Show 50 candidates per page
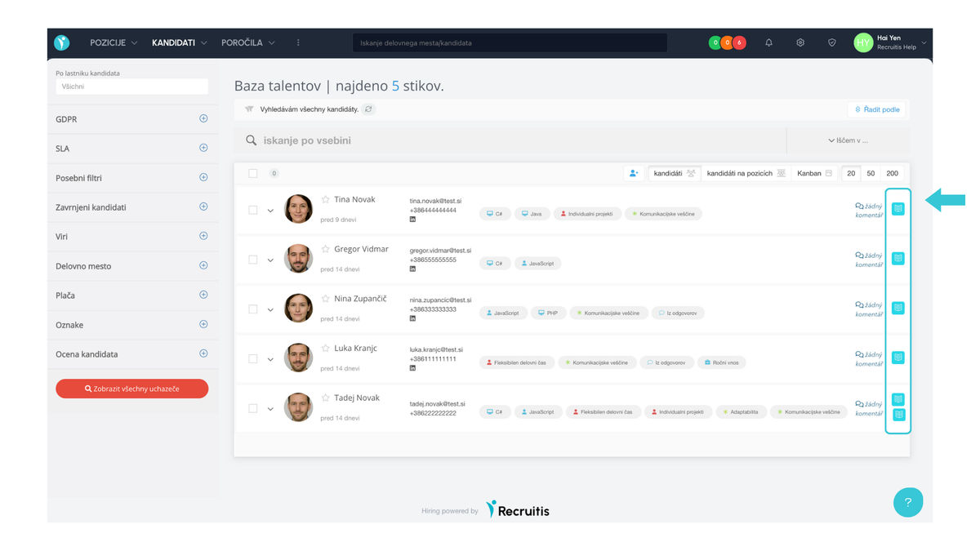This screenshot has width=980, height=551. (x=871, y=173)
